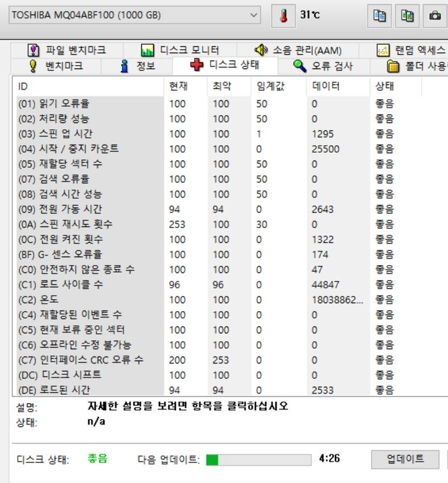Click the thermometer temperature icon

click(x=284, y=16)
